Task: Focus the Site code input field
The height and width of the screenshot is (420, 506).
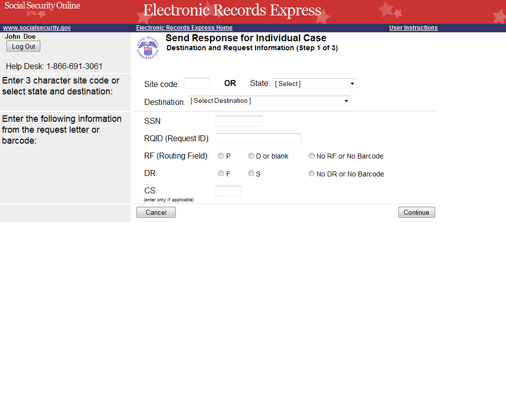Action: coord(197,84)
